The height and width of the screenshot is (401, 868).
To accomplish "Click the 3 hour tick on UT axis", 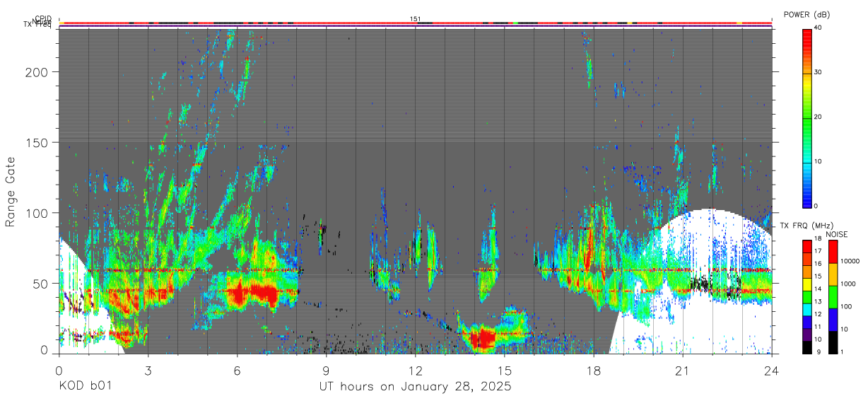I will pyautogui.click(x=148, y=370).
